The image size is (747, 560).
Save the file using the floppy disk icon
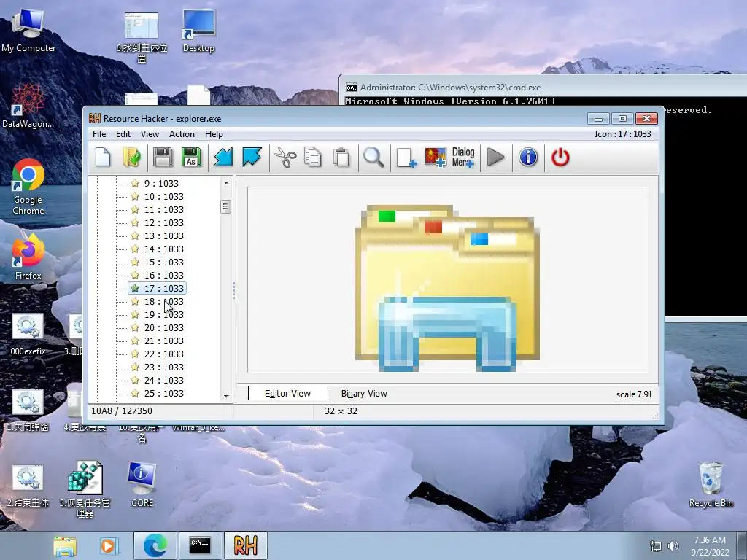tap(163, 157)
